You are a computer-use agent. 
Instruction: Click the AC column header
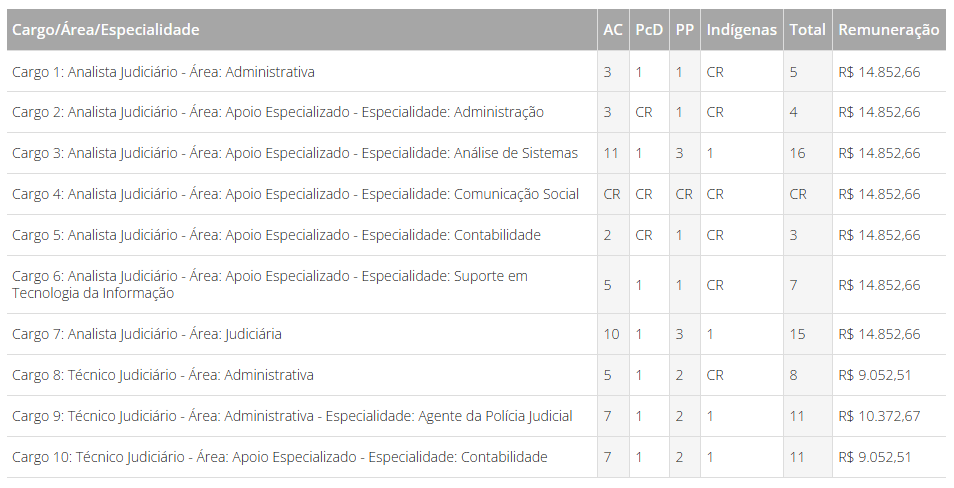pyautogui.click(x=613, y=30)
